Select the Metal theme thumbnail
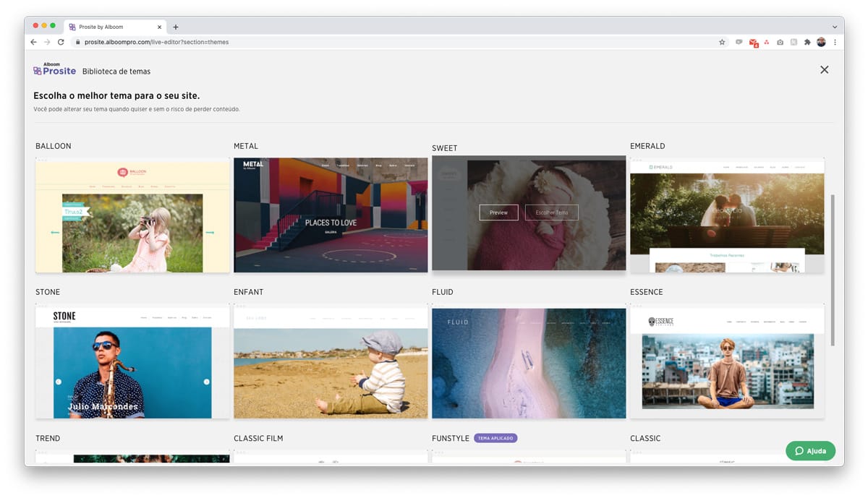Screen dimensions: 868x498 click(x=331, y=215)
